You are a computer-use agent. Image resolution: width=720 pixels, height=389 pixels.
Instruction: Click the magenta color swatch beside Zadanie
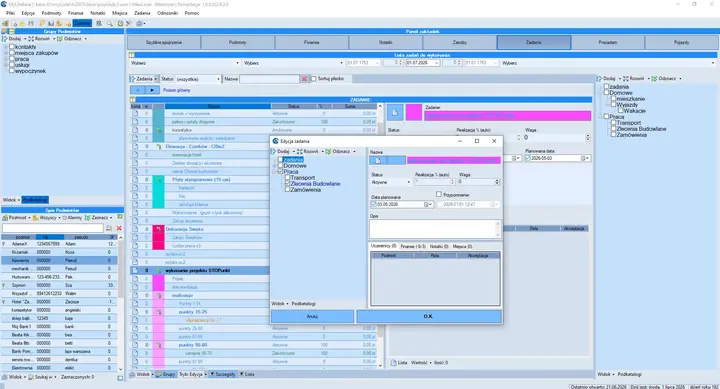(414, 113)
